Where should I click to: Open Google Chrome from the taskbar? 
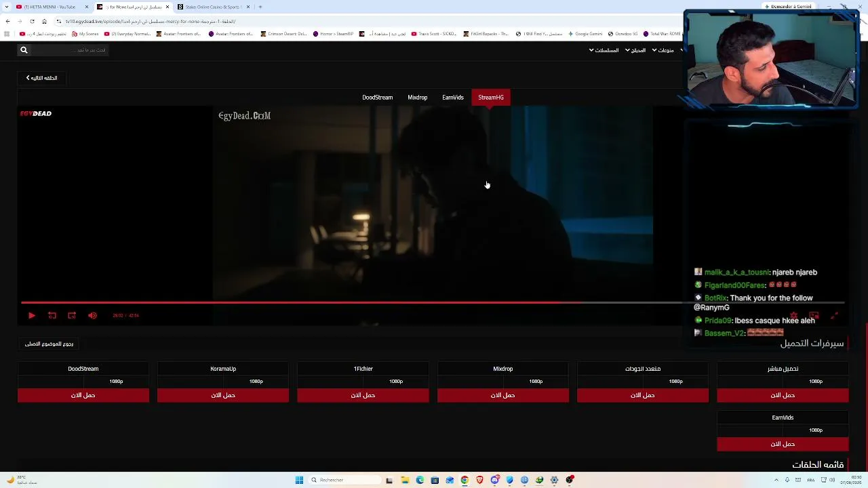[x=465, y=480]
